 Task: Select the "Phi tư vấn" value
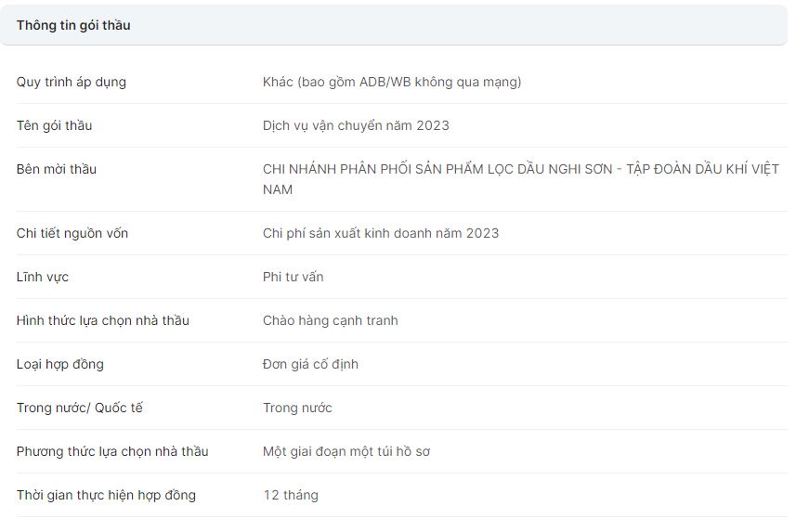[x=294, y=277]
